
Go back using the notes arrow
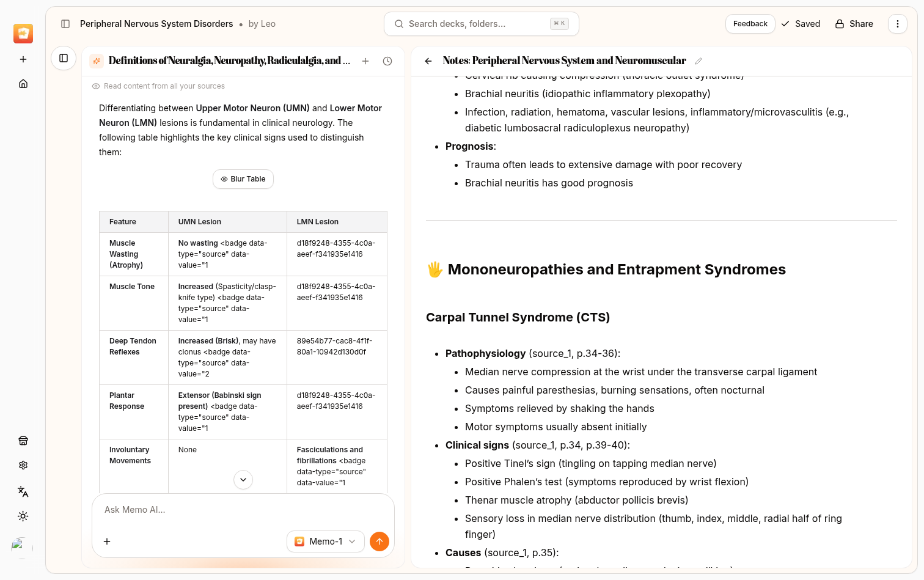[428, 61]
